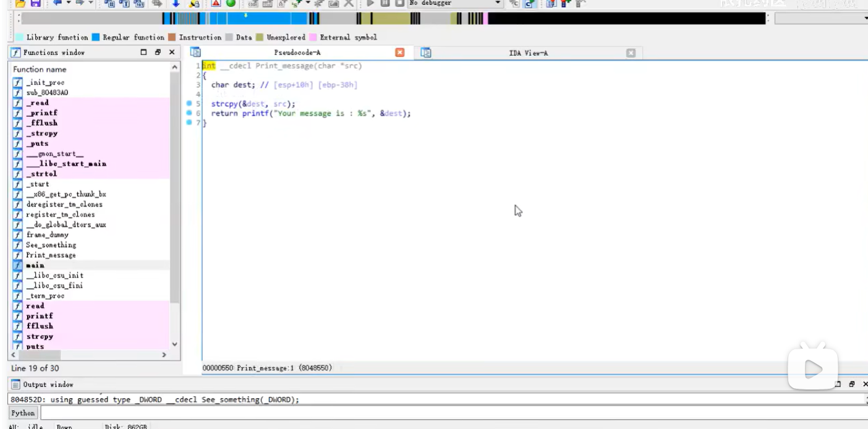Screen dimensions: 868x429
Task: Click the green circle toolbar icon
Action: point(231,3)
